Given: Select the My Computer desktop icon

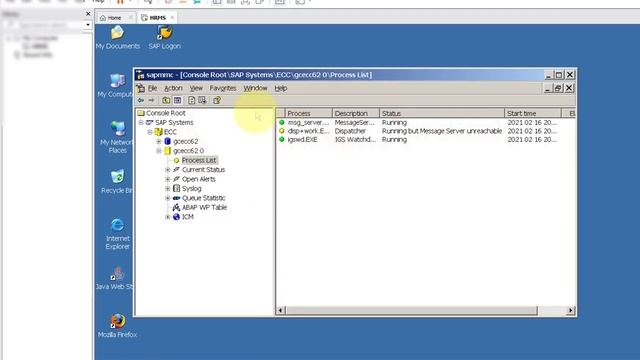Looking at the screenshot, I should click(118, 80).
